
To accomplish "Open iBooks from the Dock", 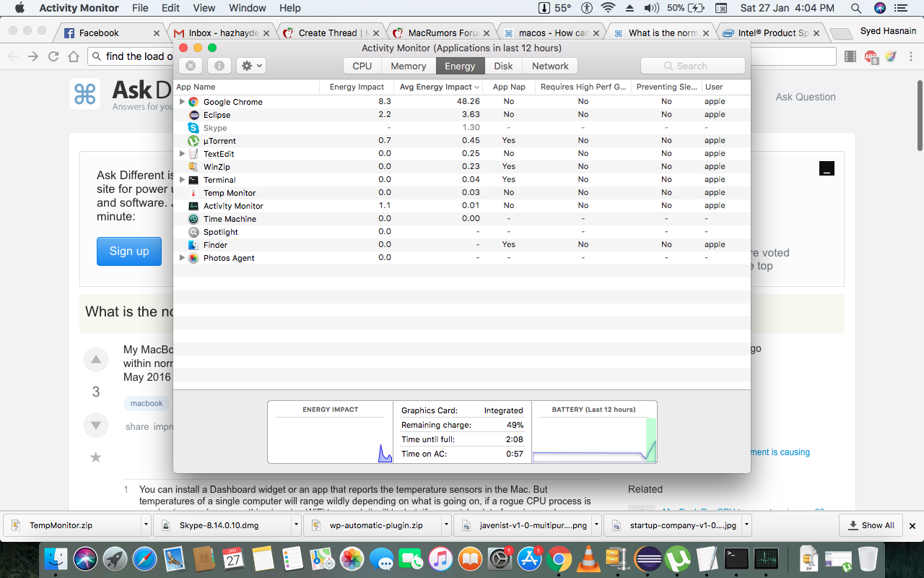I will pyautogui.click(x=470, y=558).
